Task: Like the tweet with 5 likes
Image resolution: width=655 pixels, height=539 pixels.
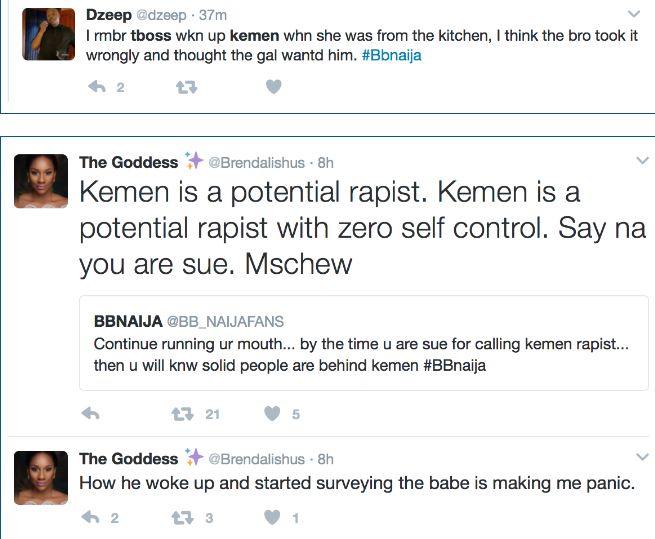Action: (x=272, y=413)
